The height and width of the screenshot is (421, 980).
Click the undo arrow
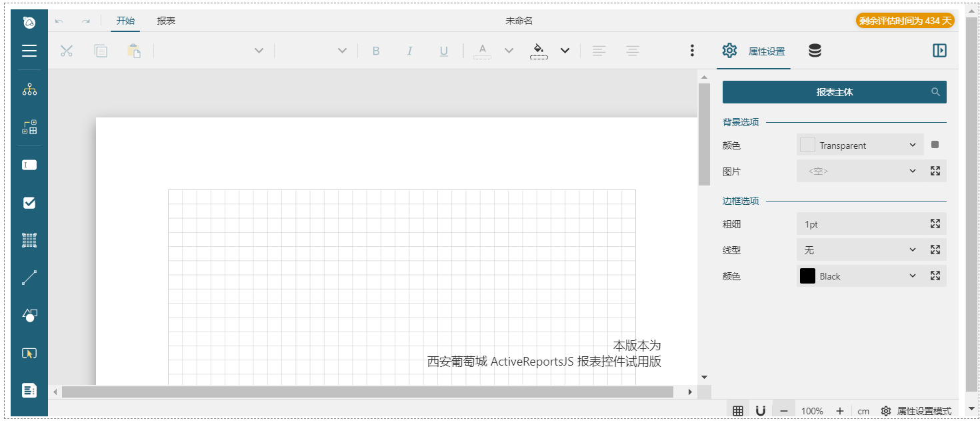pyautogui.click(x=59, y=21)
